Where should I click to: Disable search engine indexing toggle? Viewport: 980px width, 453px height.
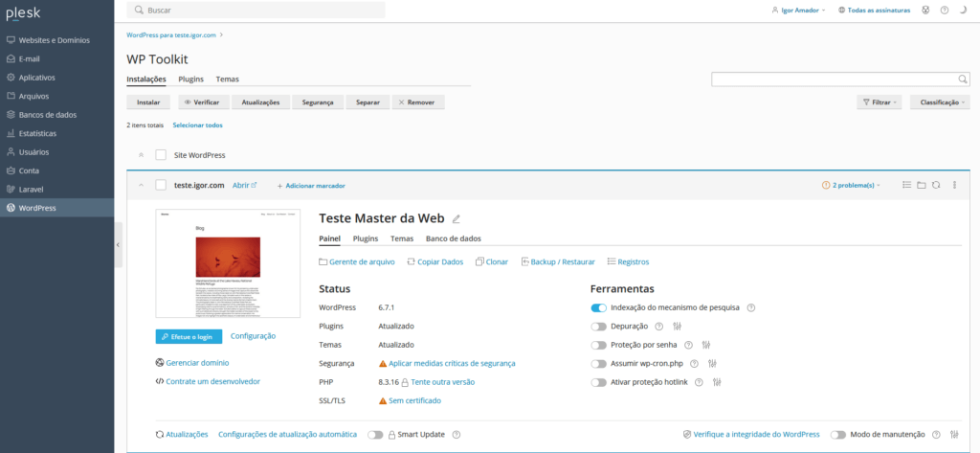coord(599,307)
